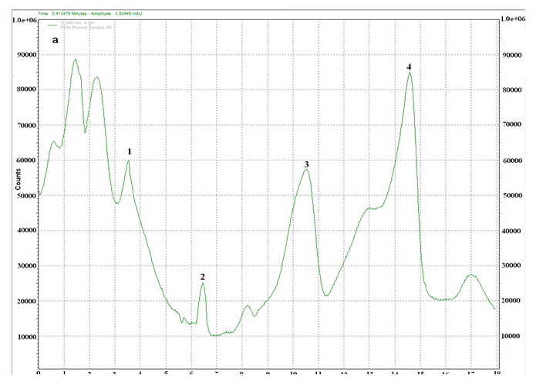Select the peak 2 label
Image resolution: width=536 pixels, height=392 pixels.
(x=202, y=276)
